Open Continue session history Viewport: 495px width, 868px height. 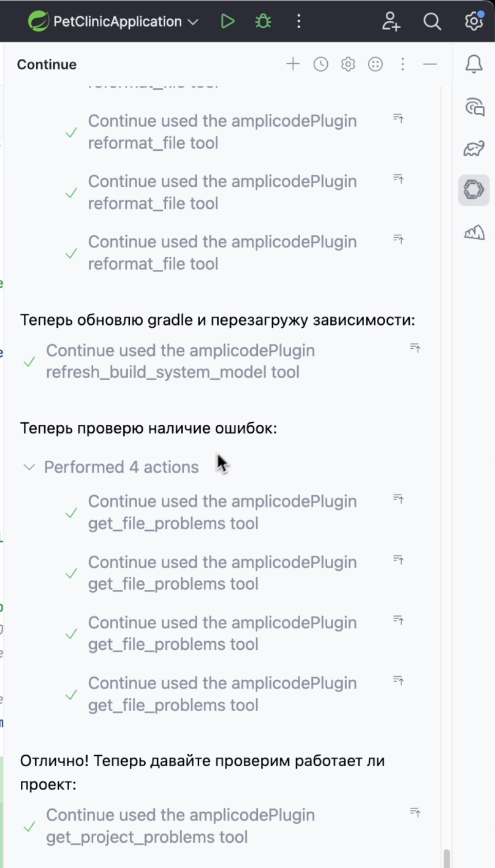(320, 64)
